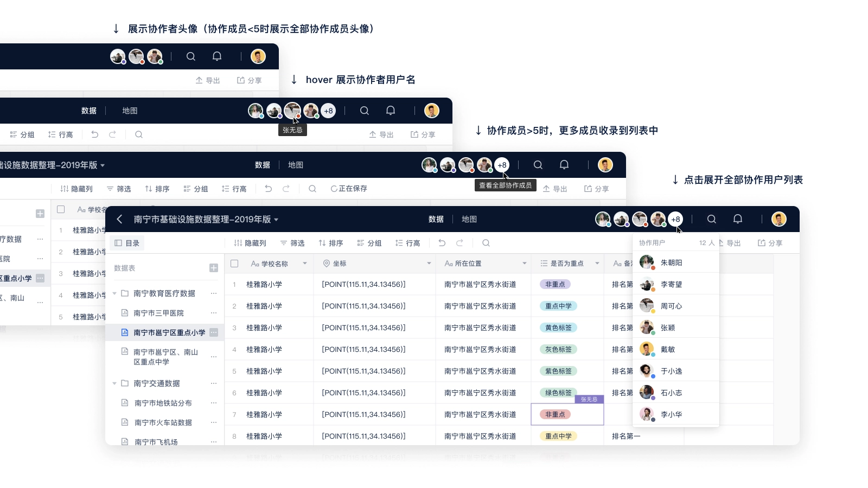Click the plus icon beside 数据表

[214, 268]
